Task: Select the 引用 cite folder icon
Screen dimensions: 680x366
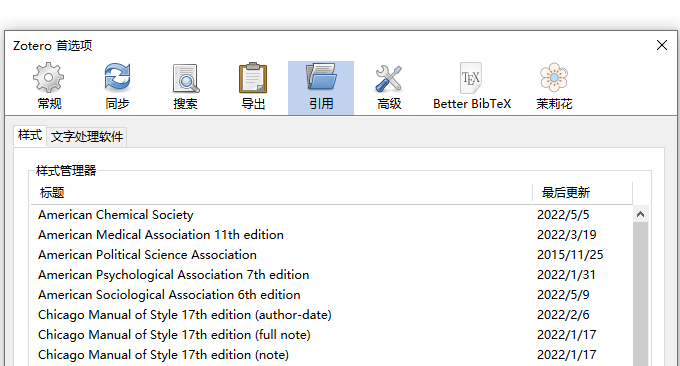Action: pos(321,77)
